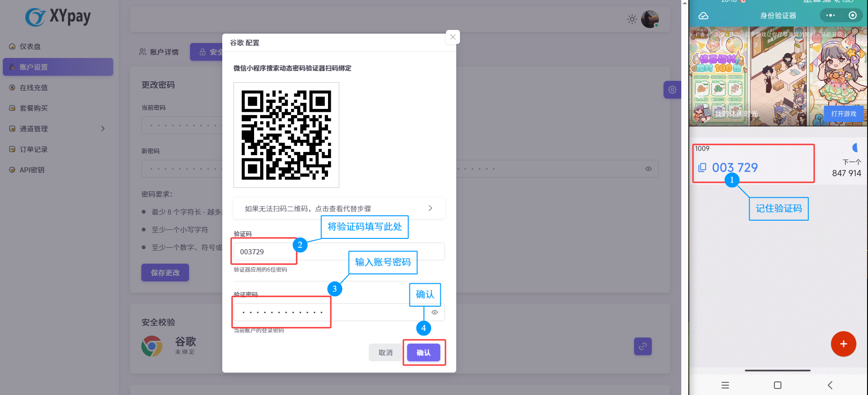868x395 pixels.
Task: Click the sun theme toggle icon
Action: click(632, 19)
